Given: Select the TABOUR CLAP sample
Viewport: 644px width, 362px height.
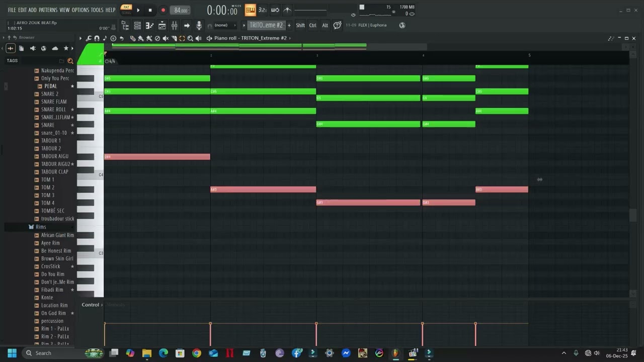Looking at the screenshot, I should [x=54, y=172].
